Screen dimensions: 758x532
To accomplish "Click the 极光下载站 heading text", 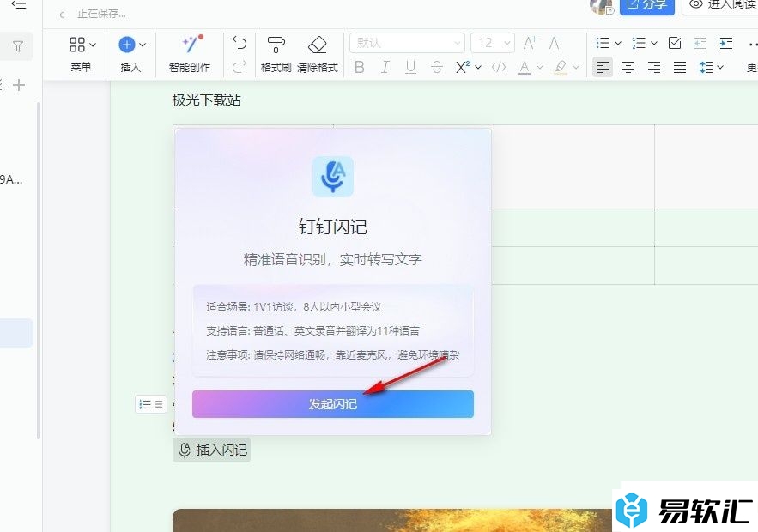I will (x=206, y=100).
